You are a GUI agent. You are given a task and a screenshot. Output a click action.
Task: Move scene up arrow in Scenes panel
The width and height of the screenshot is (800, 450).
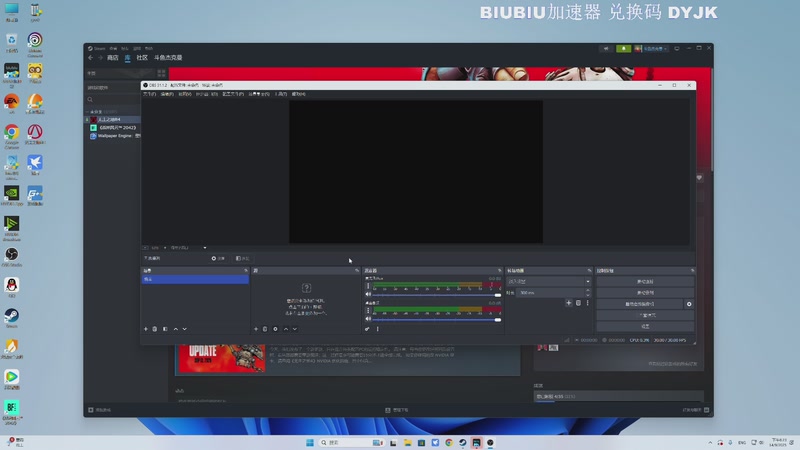(x=176, y=329)
